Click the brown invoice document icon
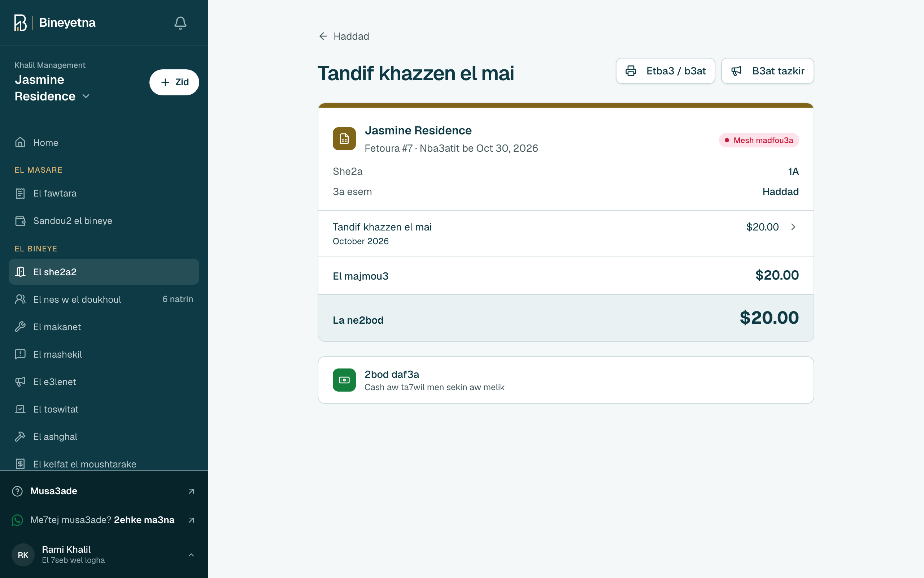 coord(344,139)
